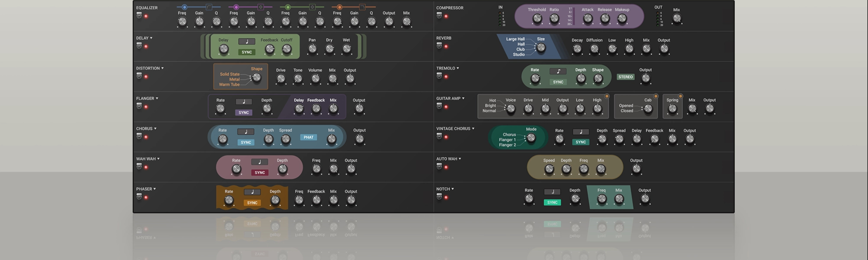
Task: Click the note value selector in Vintage Chorus
Action: pos(581,132)
